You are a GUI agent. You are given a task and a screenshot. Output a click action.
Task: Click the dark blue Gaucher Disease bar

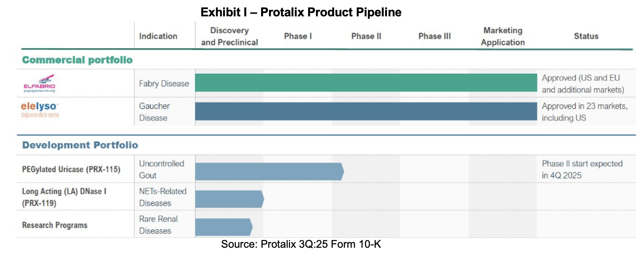point(366,111)
